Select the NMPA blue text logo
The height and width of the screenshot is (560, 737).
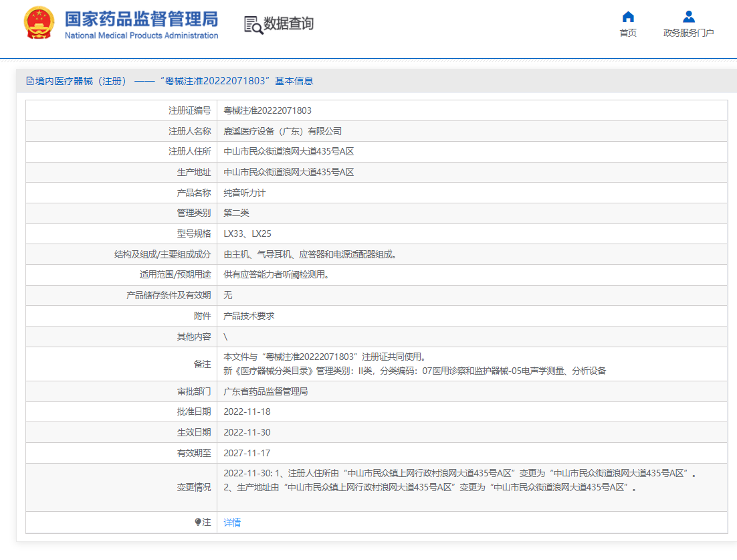coord(140,18)
